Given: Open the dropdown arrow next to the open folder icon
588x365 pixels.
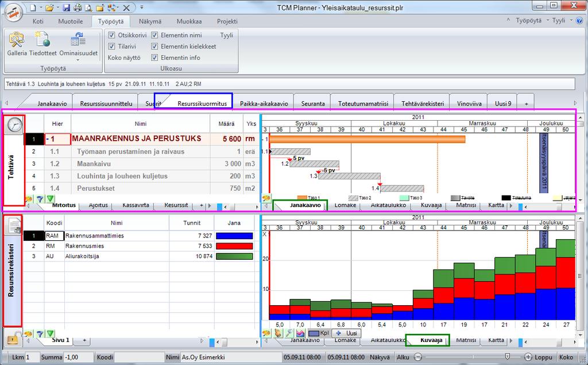Looking at the screenshot, I should pyautogui.click(x=57, y=7).
